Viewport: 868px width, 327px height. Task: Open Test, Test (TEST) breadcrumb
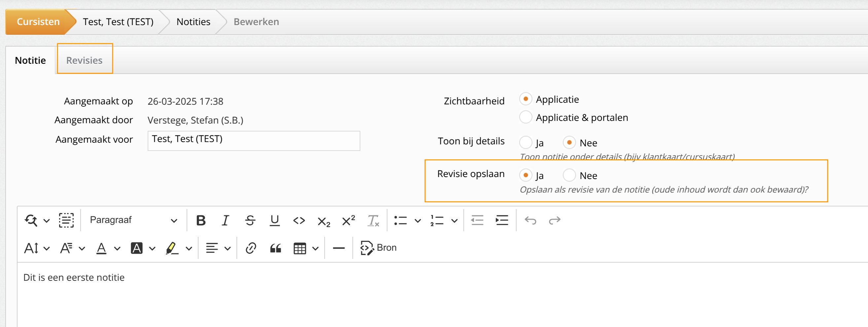tap(118, 22)
